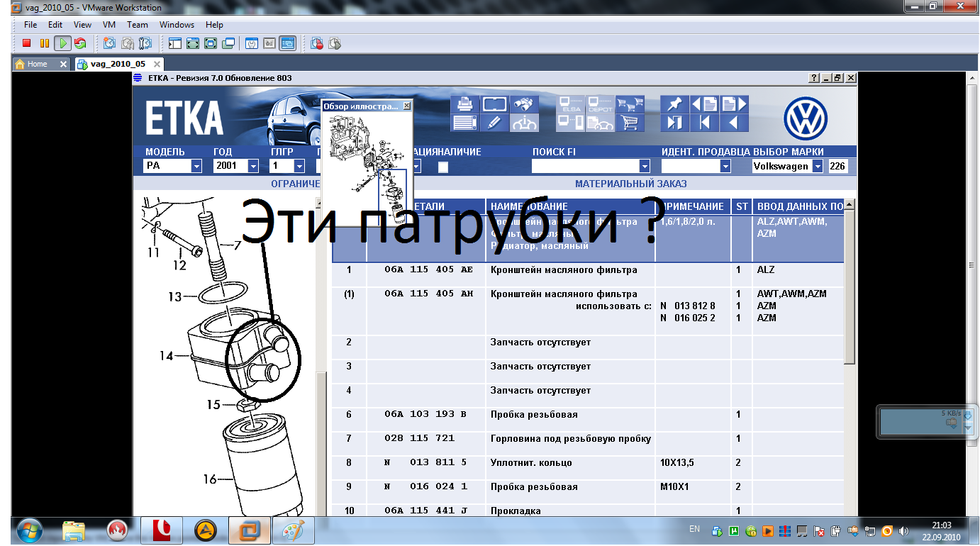Image resolution: width=980 pixels, height=546 pixels.
Task: Open the View menu
Action: [83, 25]
